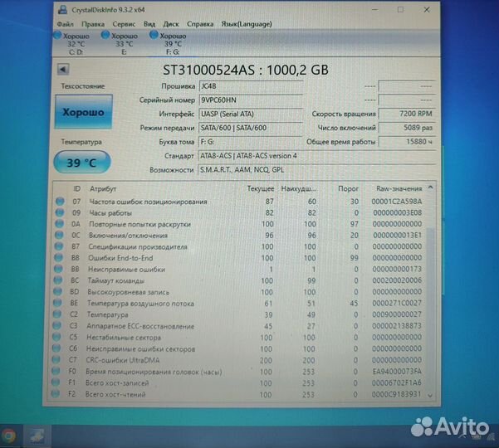The image size is (499, 448).
Task: Click the status icon of attribute BE
Action: (57, 303)
